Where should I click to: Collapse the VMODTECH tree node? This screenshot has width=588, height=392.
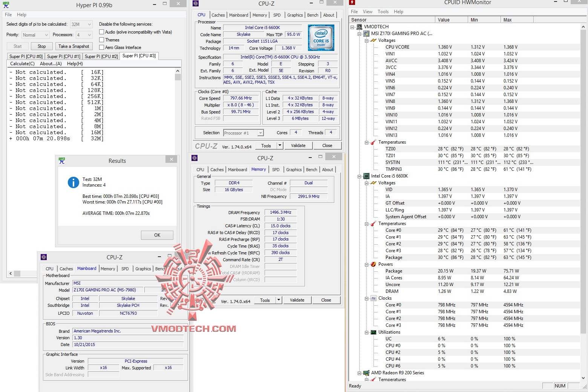pos(352,27)
